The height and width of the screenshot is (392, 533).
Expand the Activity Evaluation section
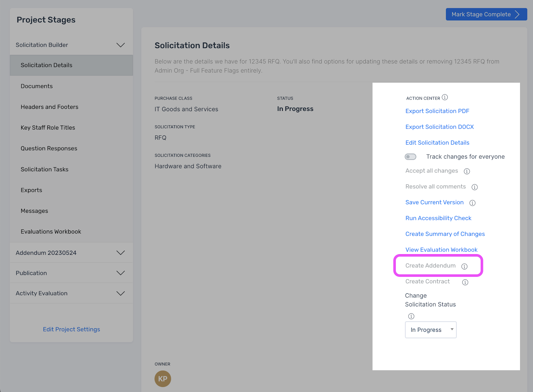coord(71,293)
